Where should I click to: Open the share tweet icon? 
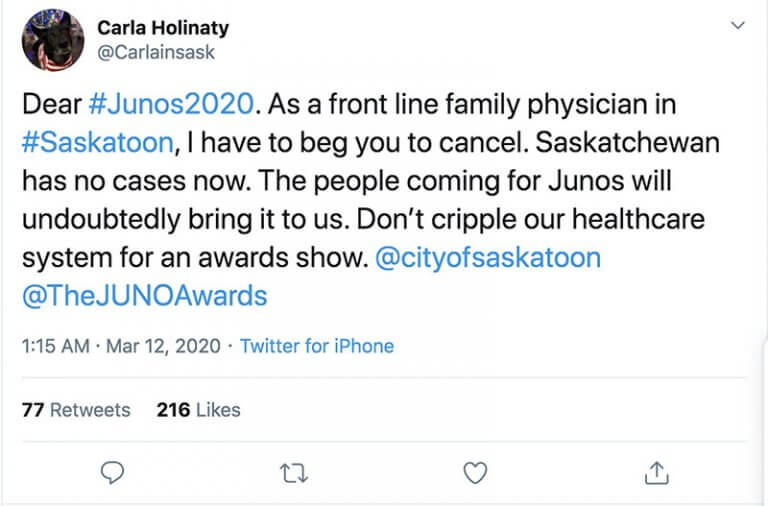(x=656, y=471)
